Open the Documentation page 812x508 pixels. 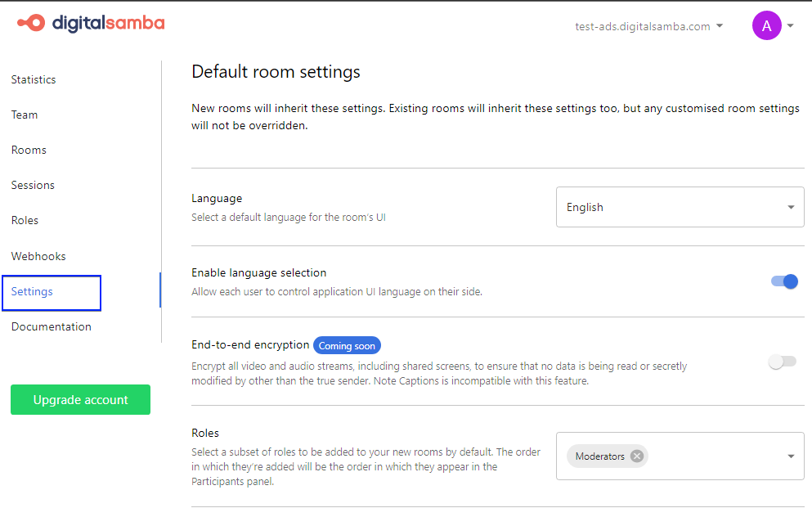(51, 326)
